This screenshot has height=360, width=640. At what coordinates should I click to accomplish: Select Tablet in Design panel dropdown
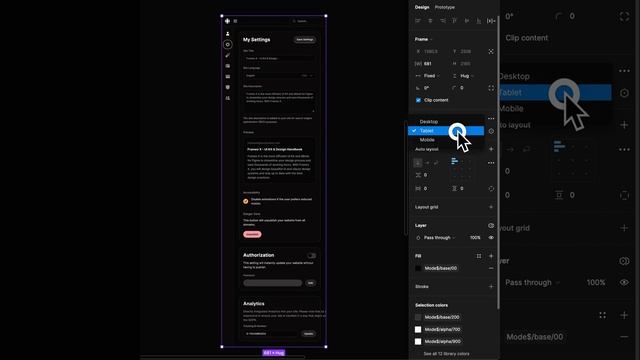click(x=446, y=131)
